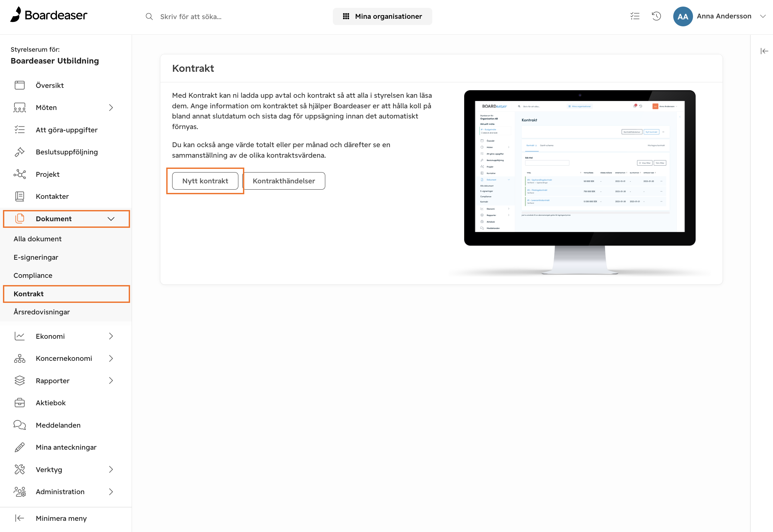Collapse the right side panel arrow icon
This screenshot has width=773, height=532.
tap(764, 51)
